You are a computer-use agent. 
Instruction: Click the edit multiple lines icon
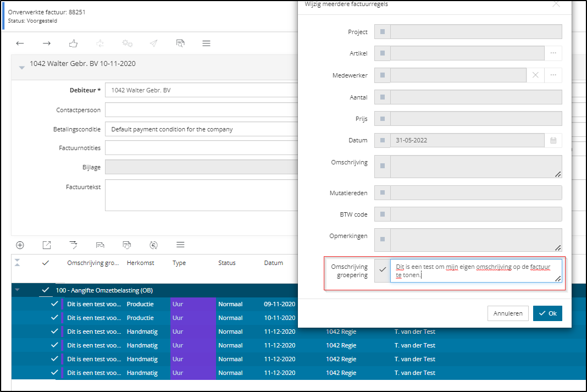click(x=74, y=245)
